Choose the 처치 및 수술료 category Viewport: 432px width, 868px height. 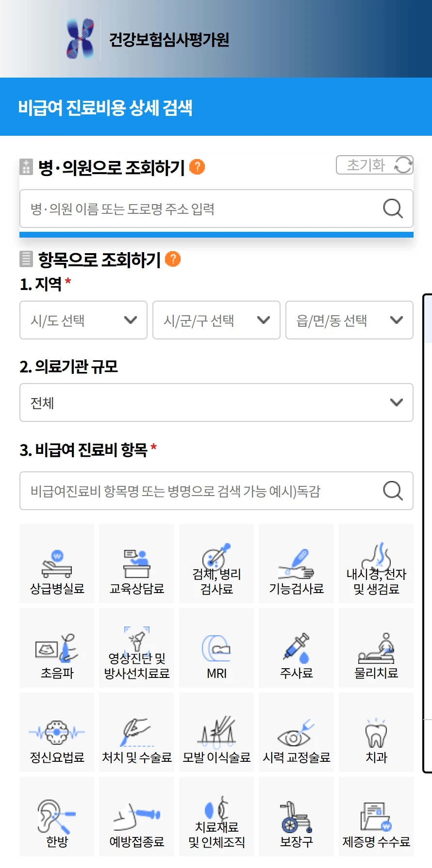tap(136, 732)
